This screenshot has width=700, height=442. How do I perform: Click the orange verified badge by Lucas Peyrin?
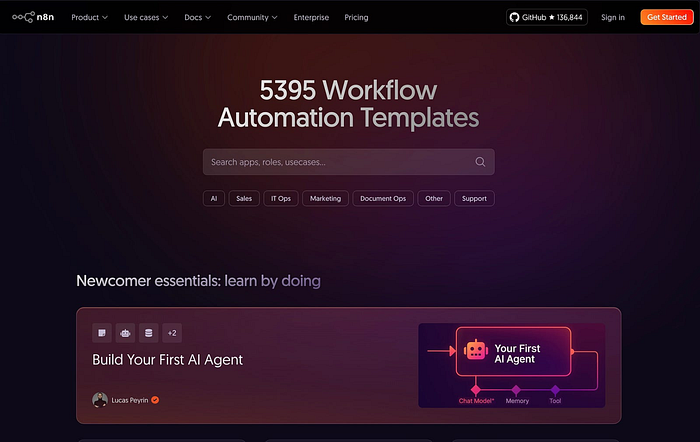coord(155,400)
